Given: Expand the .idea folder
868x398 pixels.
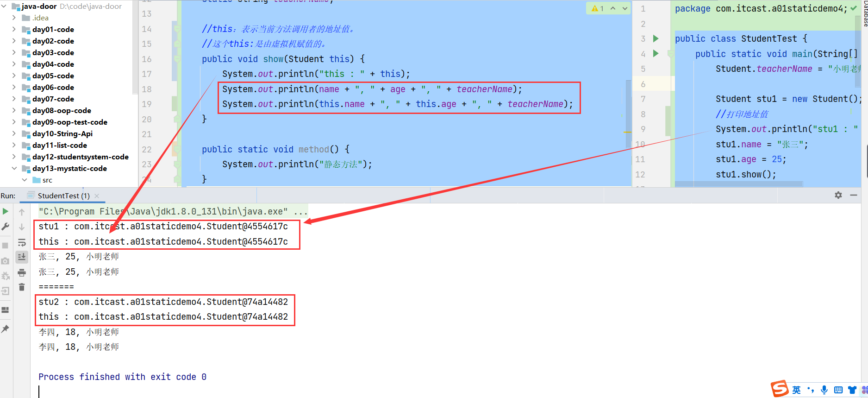Looking at the screenshot, I should (x=14, y=18).
